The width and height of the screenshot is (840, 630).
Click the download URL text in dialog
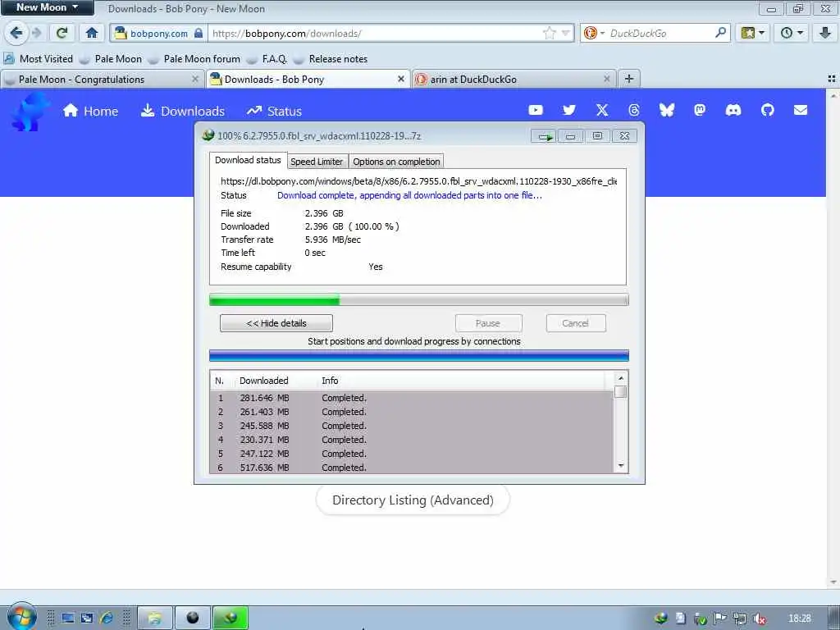[x=418, y=181]
